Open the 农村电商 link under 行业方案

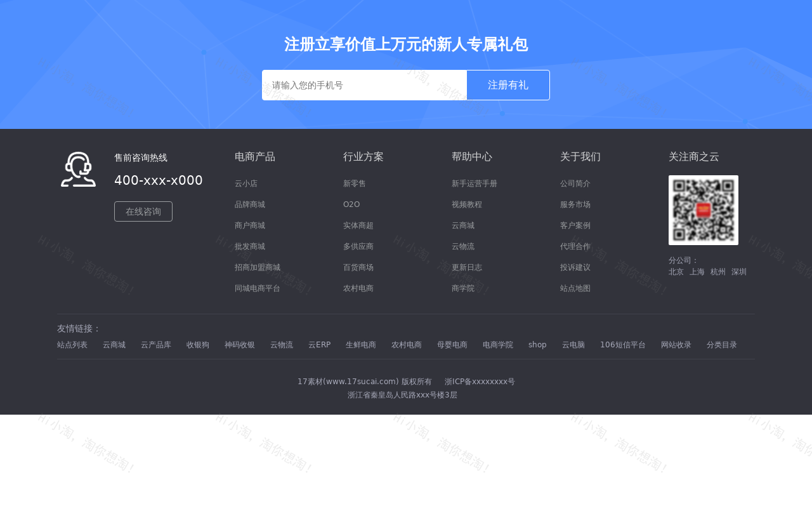(358, 288)
